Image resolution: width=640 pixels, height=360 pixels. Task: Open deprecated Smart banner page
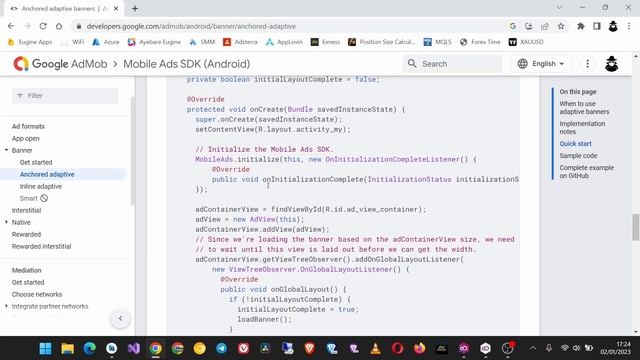click(33, 198)
